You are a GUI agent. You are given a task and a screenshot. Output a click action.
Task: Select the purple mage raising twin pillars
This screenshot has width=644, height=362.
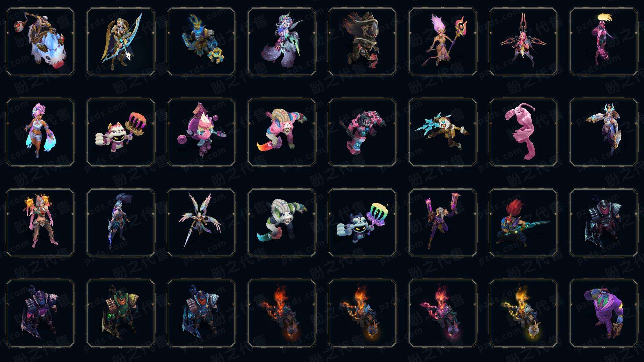443,223
